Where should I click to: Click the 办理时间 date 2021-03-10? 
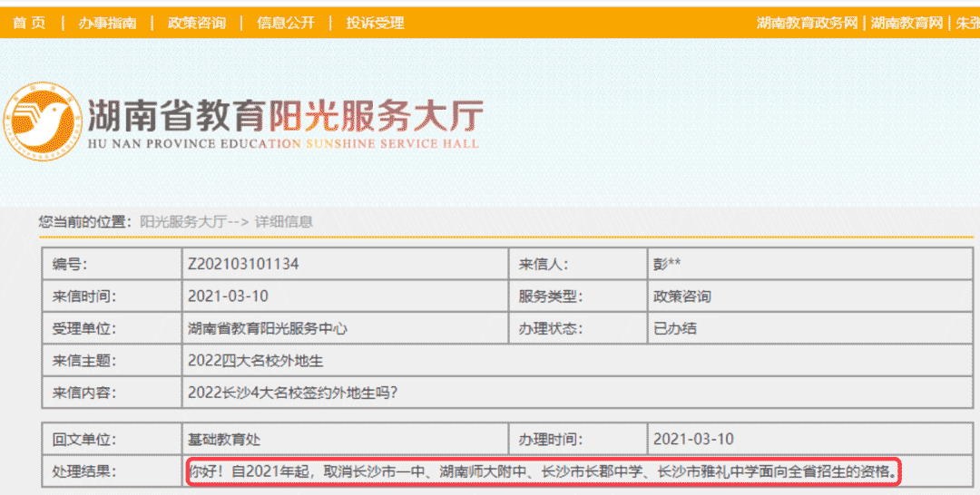coord(694,440)
